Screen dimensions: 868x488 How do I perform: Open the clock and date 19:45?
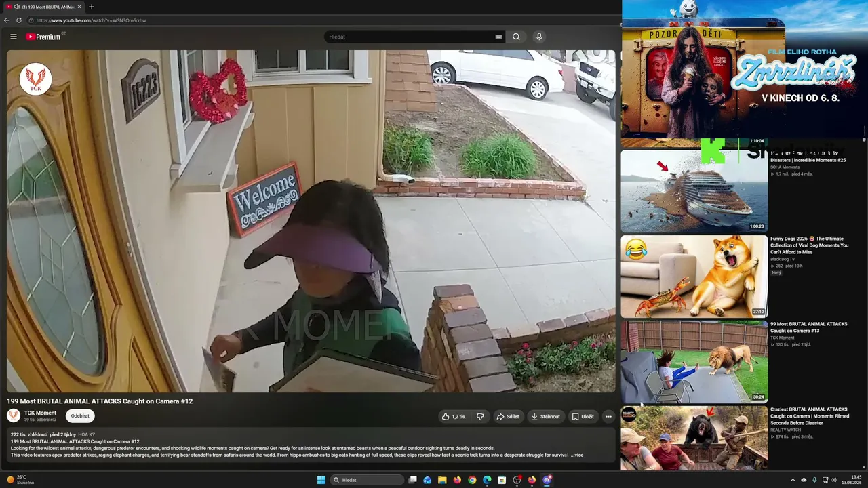(x=852, y=480)
